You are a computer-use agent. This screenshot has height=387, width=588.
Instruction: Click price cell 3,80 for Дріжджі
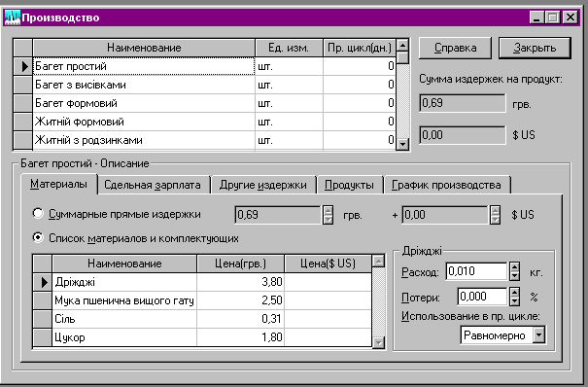point(240,282)
